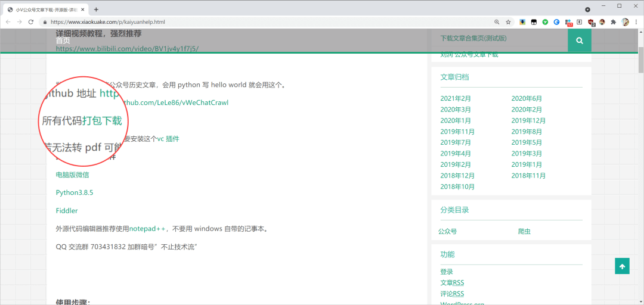Open archive 2018年10月
The width and height of the screenshot is (644, 305).
[457, 187]
